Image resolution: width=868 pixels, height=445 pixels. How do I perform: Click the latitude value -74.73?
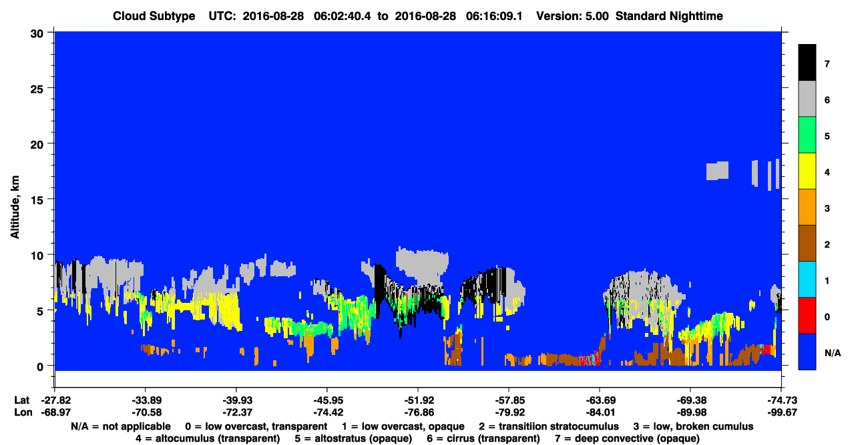(781, 400)
